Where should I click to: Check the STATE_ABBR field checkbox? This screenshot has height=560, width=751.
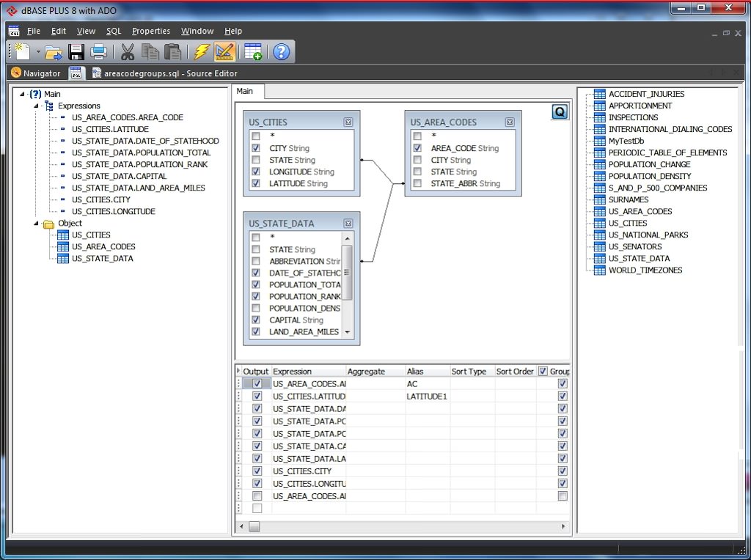coord(417,183)
